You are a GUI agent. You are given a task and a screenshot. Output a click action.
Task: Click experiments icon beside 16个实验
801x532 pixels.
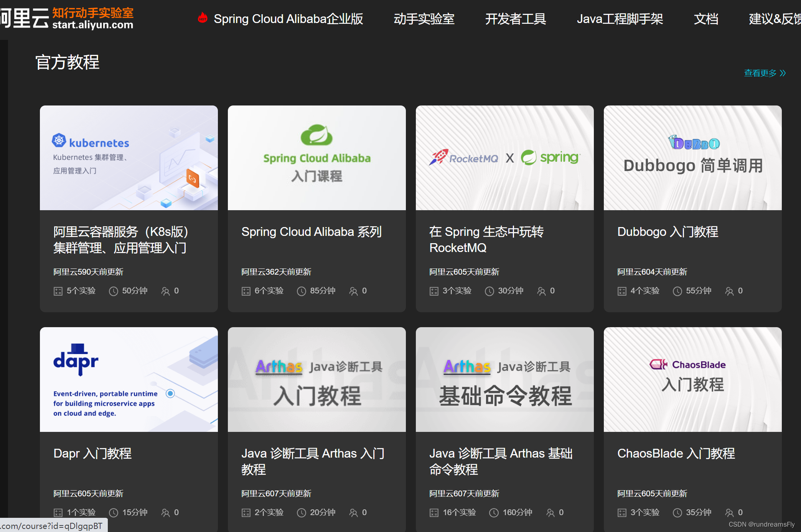[x=434, y=513]
